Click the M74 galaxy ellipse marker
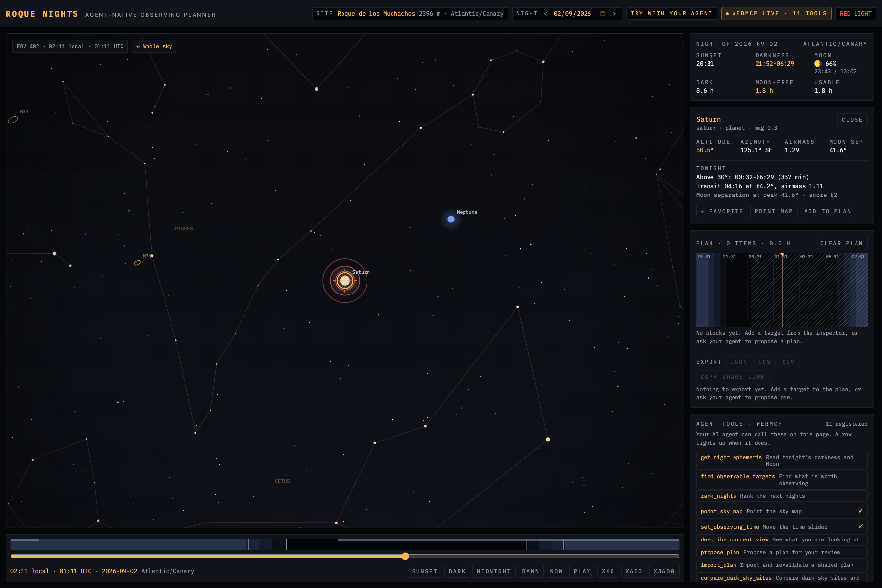The width and height of the screenshot is (882, 588). (x=137, y=263)
